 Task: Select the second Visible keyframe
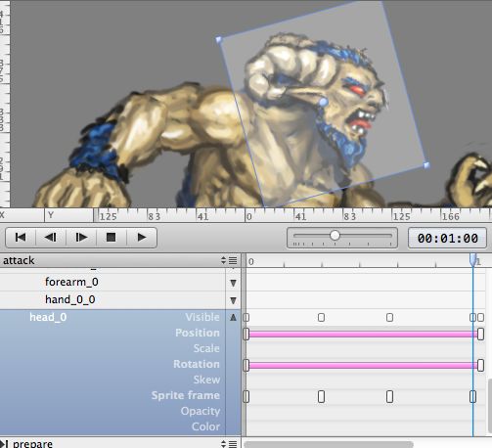point(321,317)
